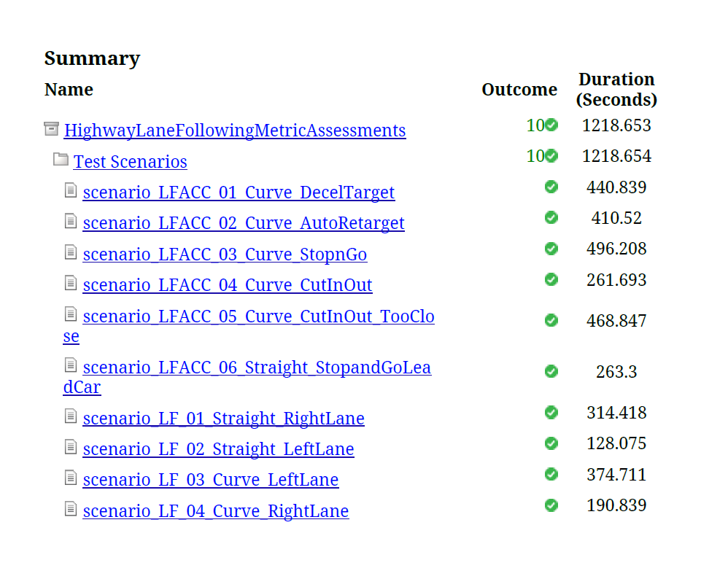Click the document icon beside scenario_LFACC_01_Curve_DecelTarget
The height and width of the screenshot is (579, 728).
[71, 190]
